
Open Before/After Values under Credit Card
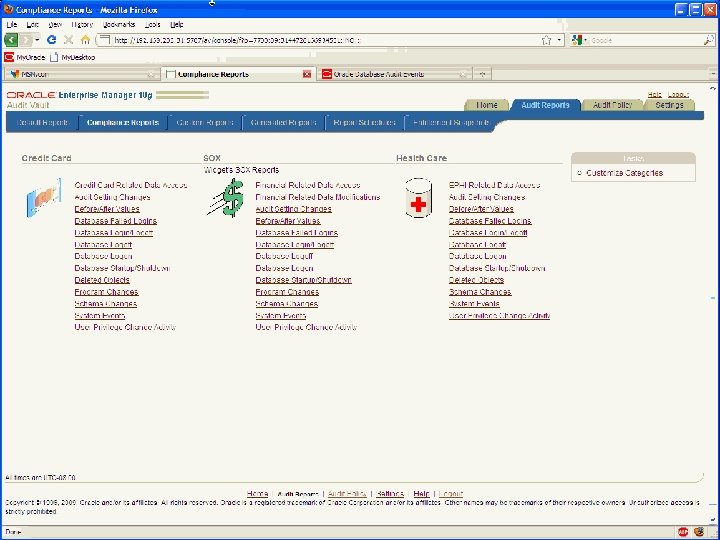point(107,209)
